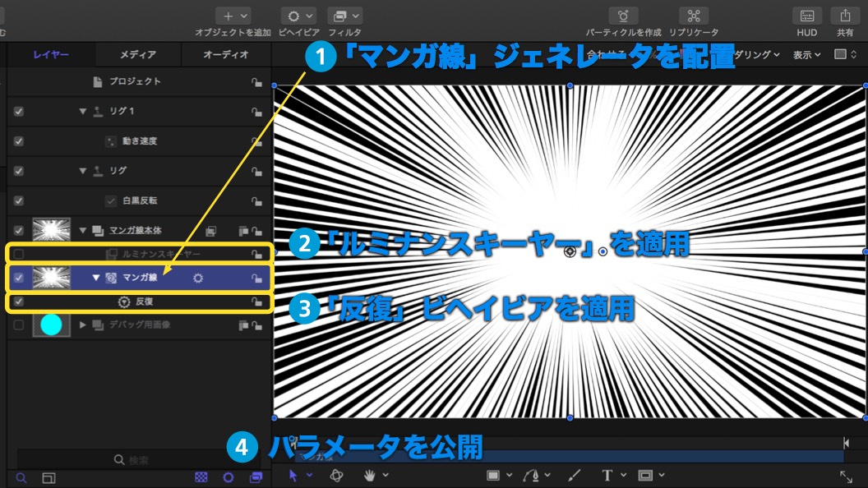This screenshot has height=488, width=868.
Task: Open the canvas view layout dropdown icon
Action: click(846, 54)
